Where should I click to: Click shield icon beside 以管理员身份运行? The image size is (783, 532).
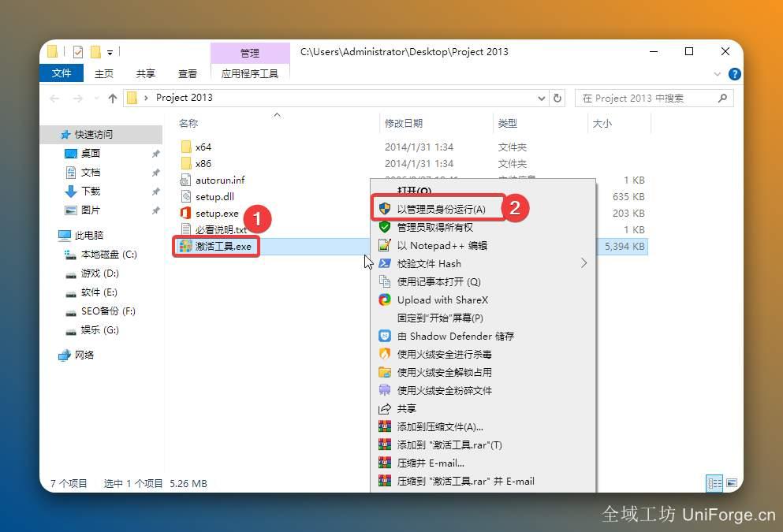tap(385, 209)
